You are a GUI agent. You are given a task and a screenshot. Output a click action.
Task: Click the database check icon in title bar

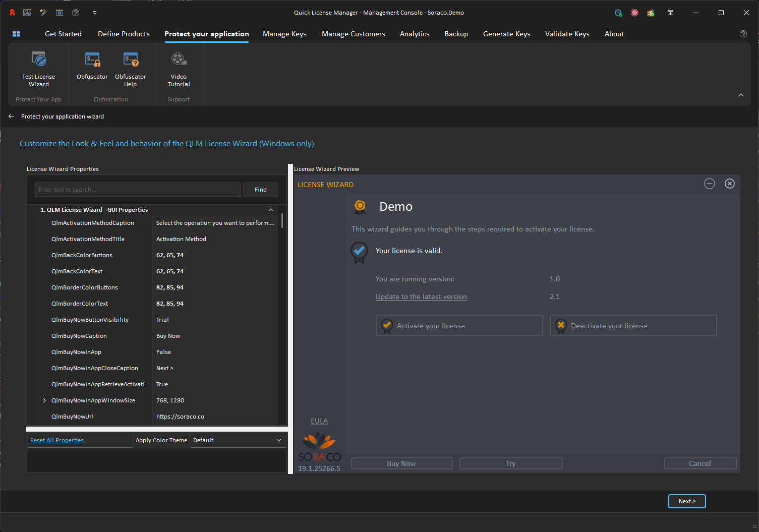click(x=651, y=13)
